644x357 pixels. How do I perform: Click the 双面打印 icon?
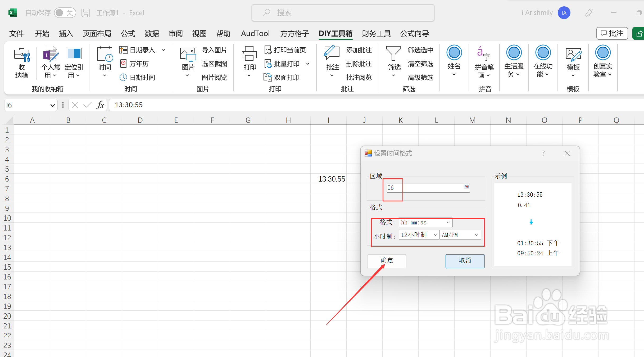click(x=268, y=77)
